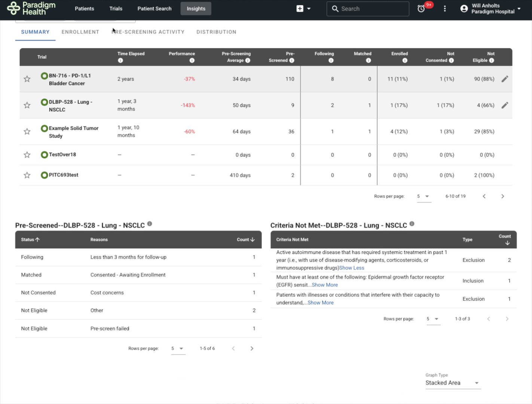Click the Not Consented info icon
The image size is (532, 404).
[x=451, y=60]
